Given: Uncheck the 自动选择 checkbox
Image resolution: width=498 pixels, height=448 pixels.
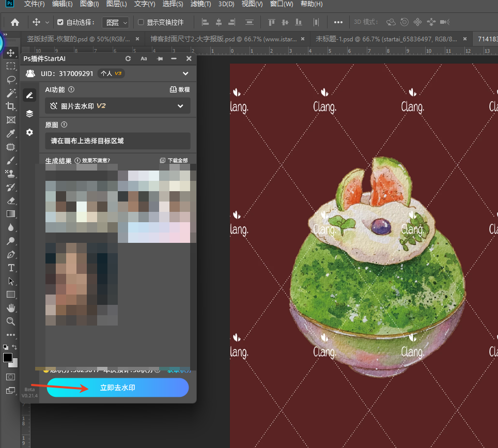Looking at the screenshot, I should click(x=60, y=22).
